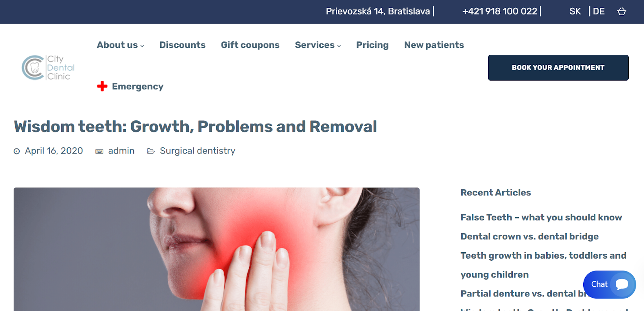
Task: Open the Surgical dentistry category link
Action: pyautogui.click(x=198, y=151)
